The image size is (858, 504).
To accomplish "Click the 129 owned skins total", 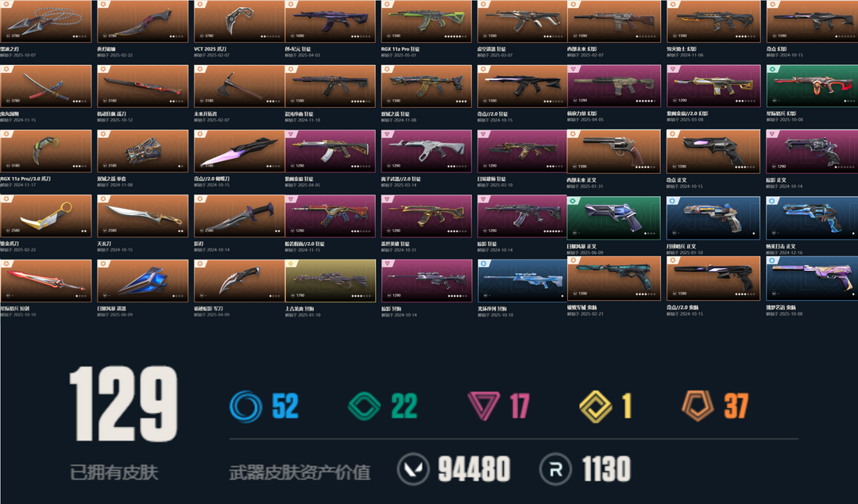I will click(124, 403).
